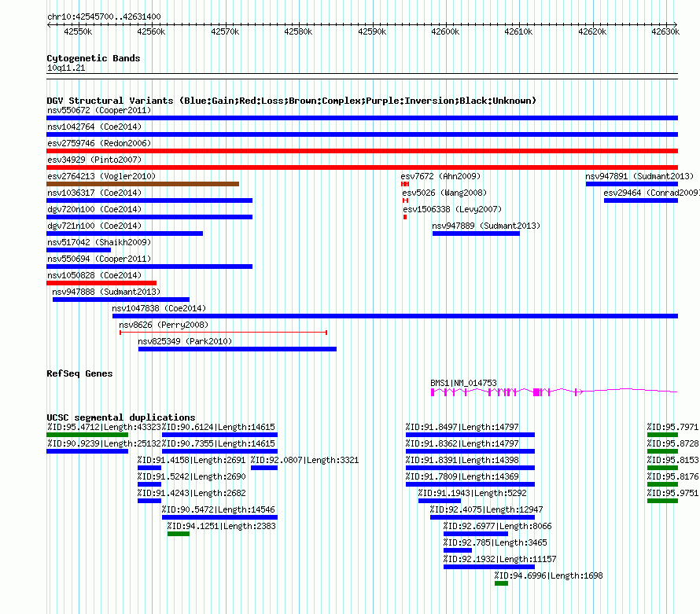Select duplication %ID:91.4158|Length:2691
Viewport: 700px width, 614px height.
(x=192, y=460)
